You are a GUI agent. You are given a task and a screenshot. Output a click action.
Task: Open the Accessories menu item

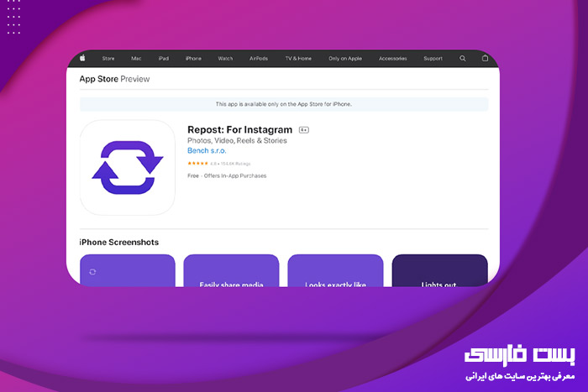(x=392, y=59)
